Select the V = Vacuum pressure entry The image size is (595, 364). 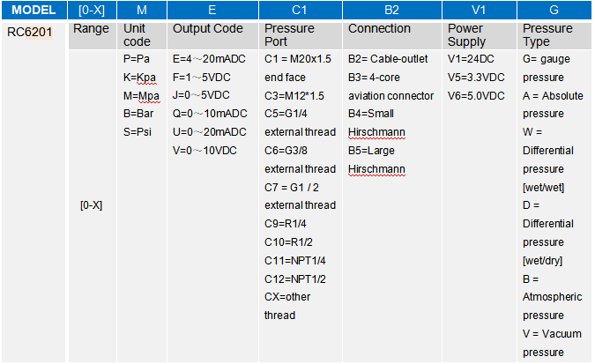[x=552, y=343]
